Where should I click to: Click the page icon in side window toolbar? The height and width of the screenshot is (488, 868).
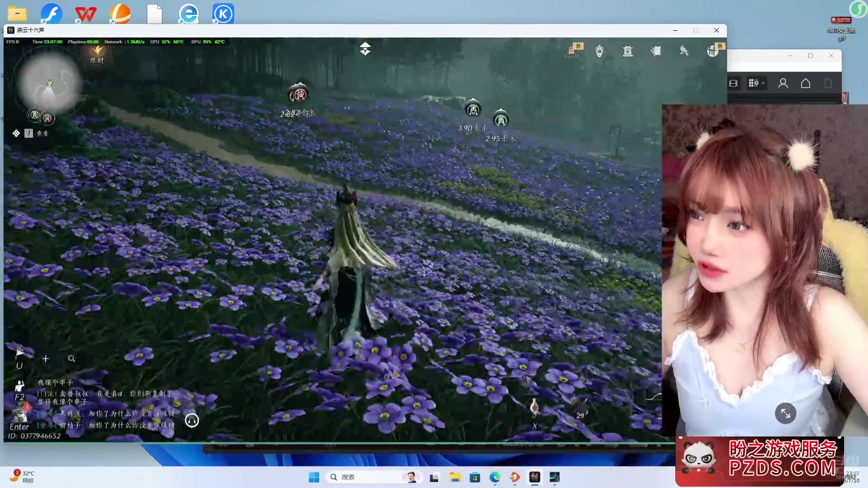coord(828,83)
